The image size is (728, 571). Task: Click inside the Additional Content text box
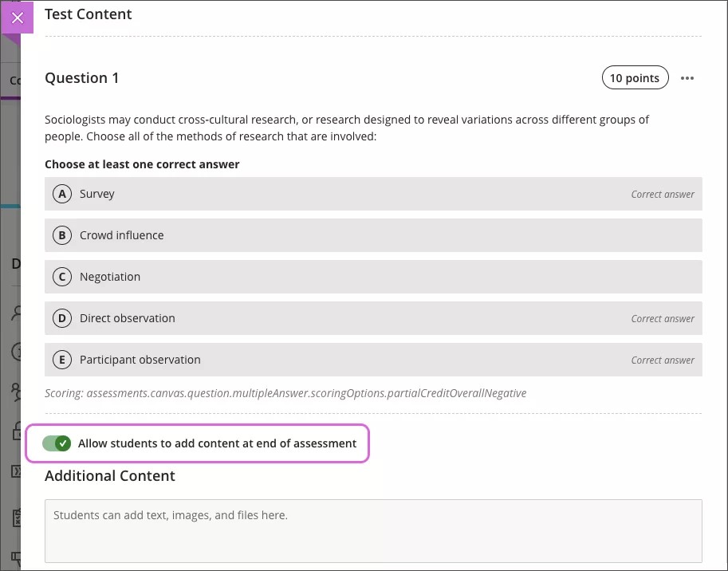[372, 530]
